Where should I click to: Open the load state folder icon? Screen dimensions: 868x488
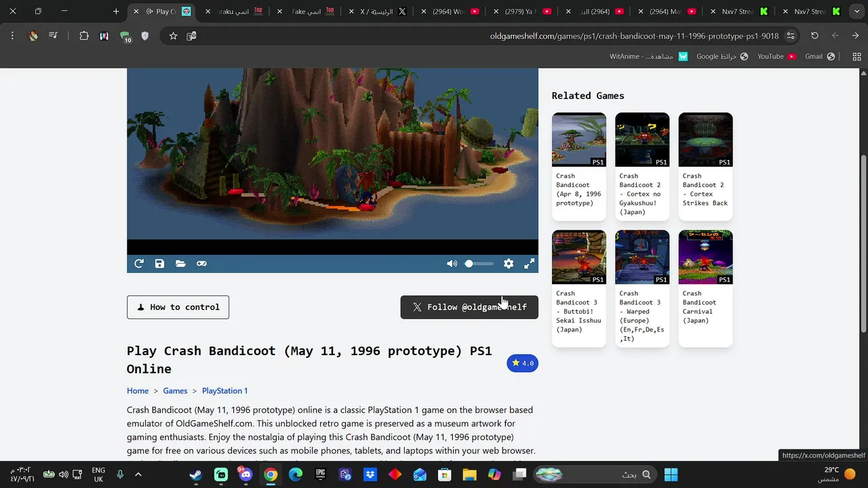click(180, 264)
